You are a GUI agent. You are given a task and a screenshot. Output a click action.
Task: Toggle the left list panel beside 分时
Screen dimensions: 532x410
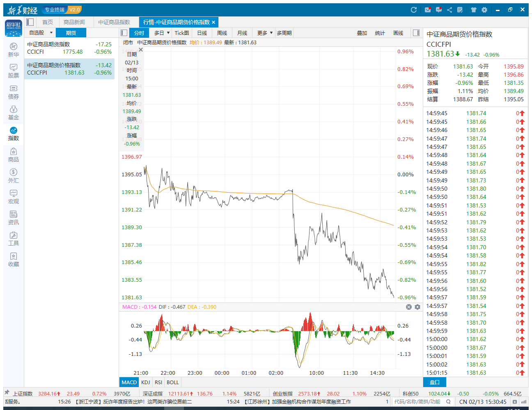(124, 33)
